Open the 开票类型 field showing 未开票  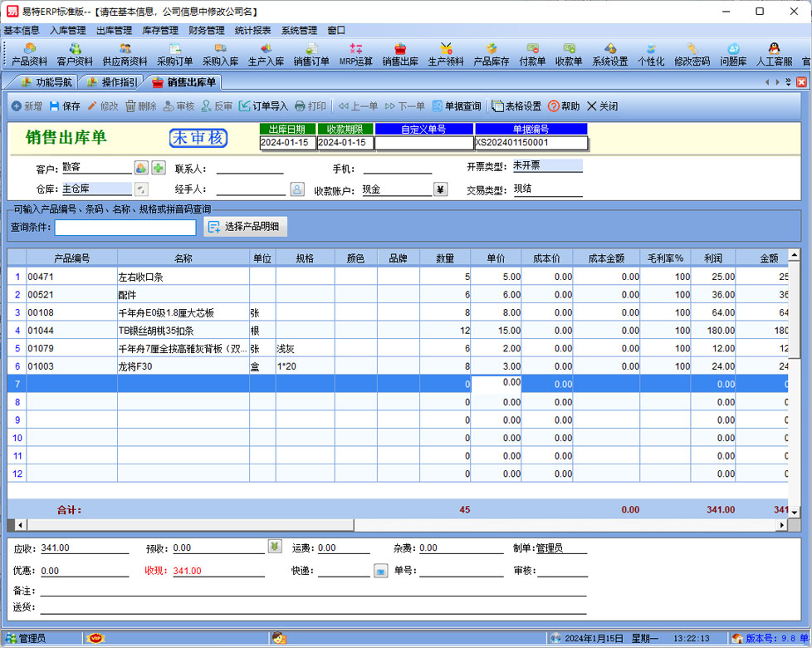coord(546,166)
